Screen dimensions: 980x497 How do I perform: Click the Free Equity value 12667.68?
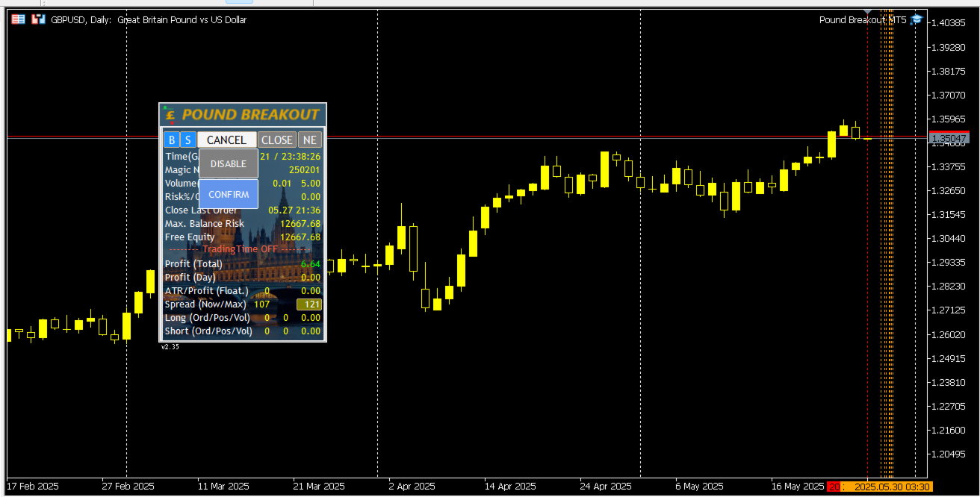pyautogui.click(x=300, y=237)
